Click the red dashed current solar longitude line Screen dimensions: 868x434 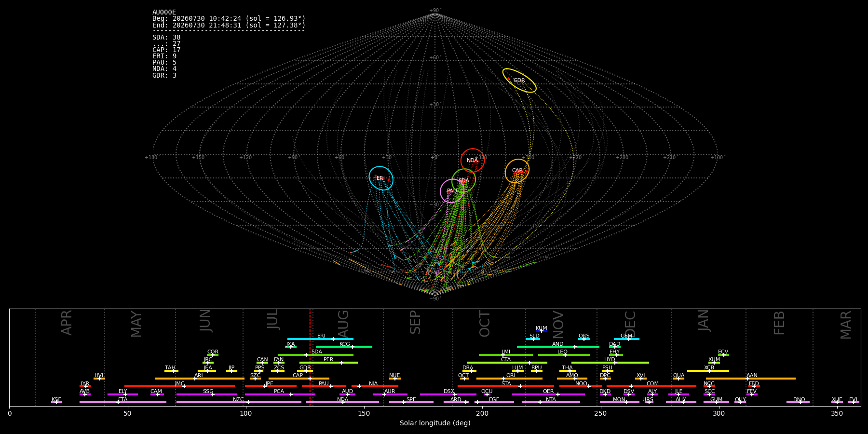point(310,357)
